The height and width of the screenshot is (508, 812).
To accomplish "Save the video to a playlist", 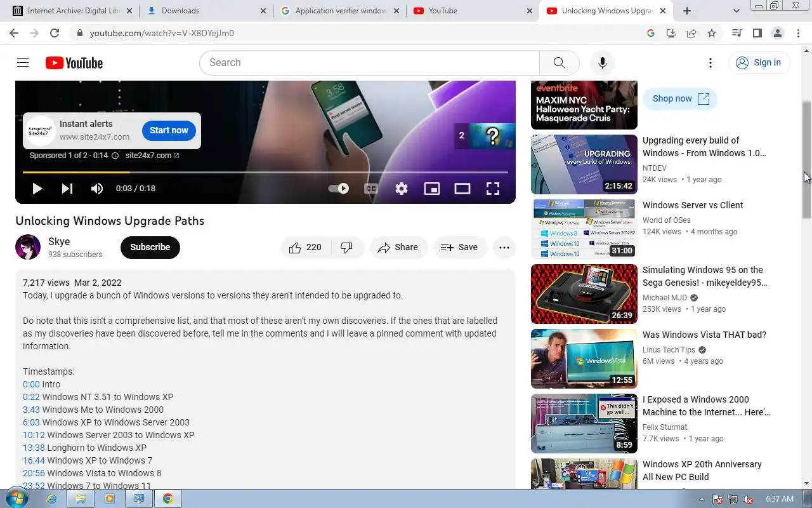I will 459,248.
